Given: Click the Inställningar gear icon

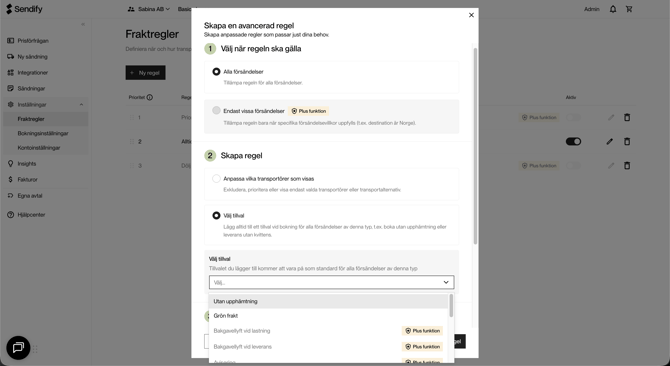Looking at the screenshot, I should (x=11, y=104).
